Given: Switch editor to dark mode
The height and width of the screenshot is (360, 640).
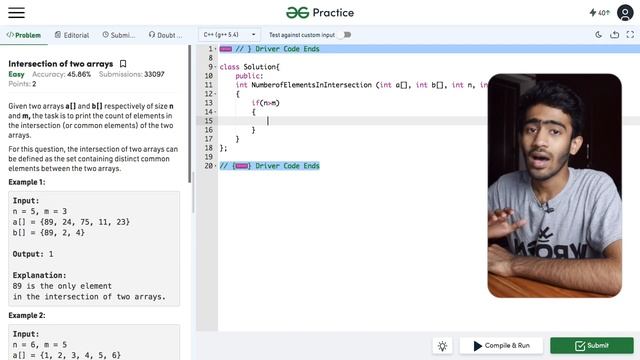Looking at the screenshot, I should click(x=598, y=35).
